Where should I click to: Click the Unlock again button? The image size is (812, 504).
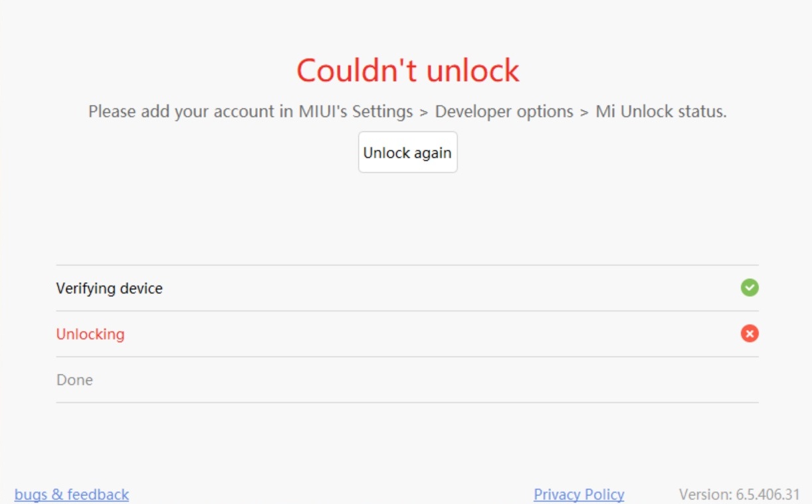tap(407, 153)
